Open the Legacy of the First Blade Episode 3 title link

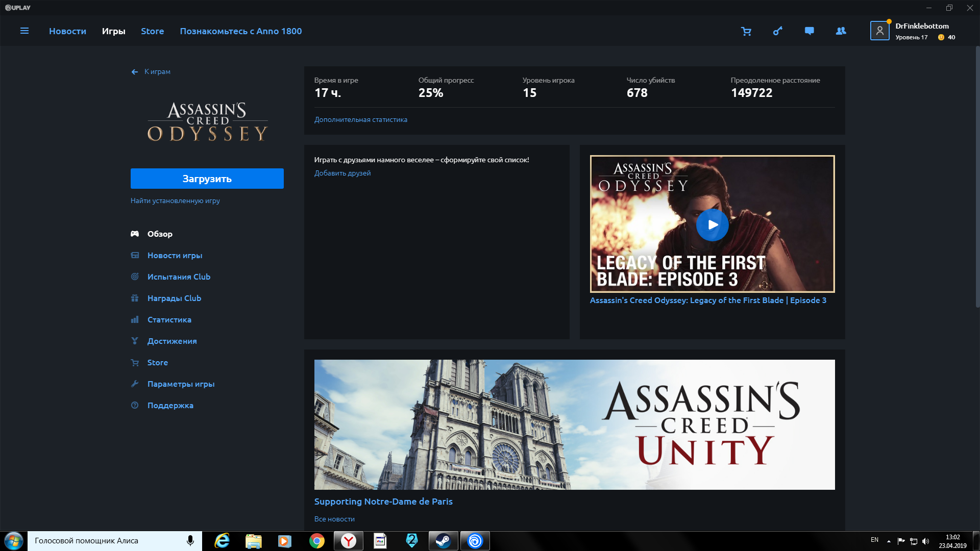708,300
